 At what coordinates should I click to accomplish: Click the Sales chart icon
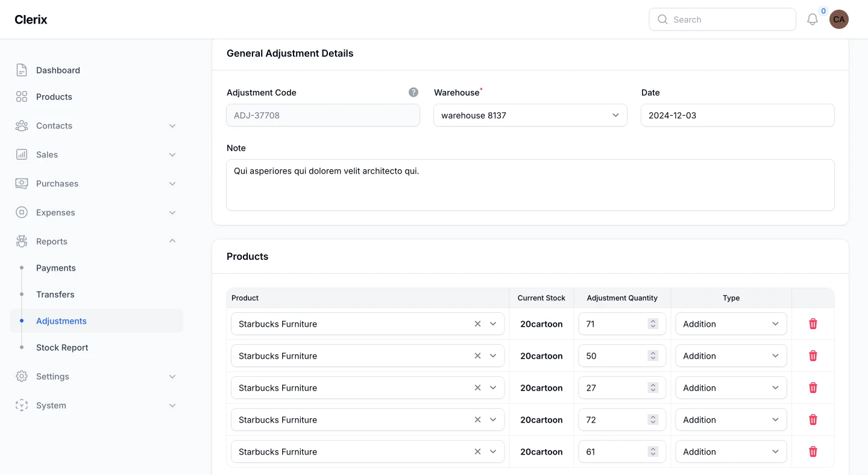point(22,154)
